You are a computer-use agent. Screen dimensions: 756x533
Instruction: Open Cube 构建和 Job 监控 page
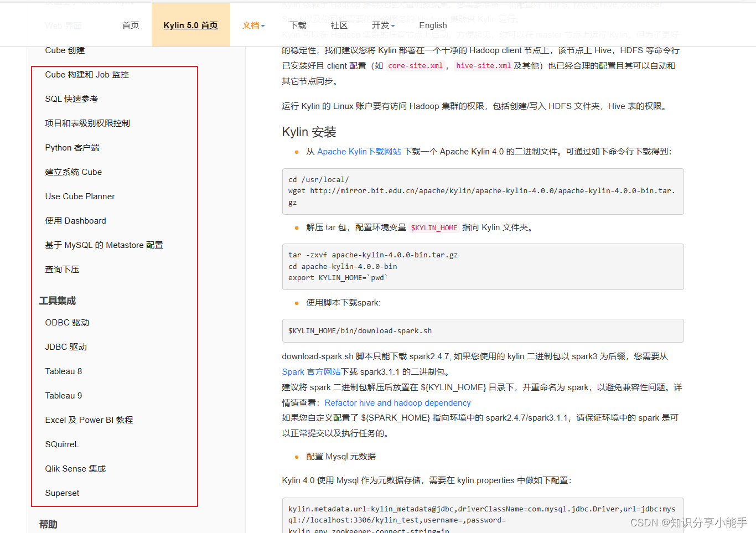point(87,75)
